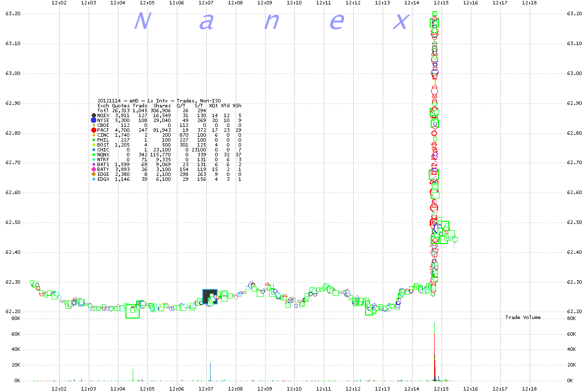Click the yellow-green BOST legend square
Image resolution: width=588 pixels, height=392 pixels.
[x=93, y=145]
